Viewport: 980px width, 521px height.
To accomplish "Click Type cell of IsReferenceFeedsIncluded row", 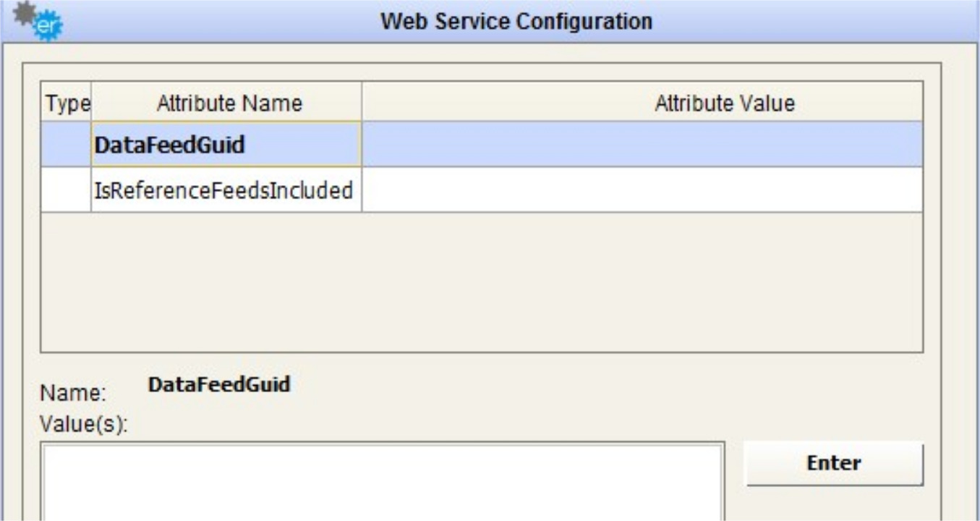I will 67,190.
